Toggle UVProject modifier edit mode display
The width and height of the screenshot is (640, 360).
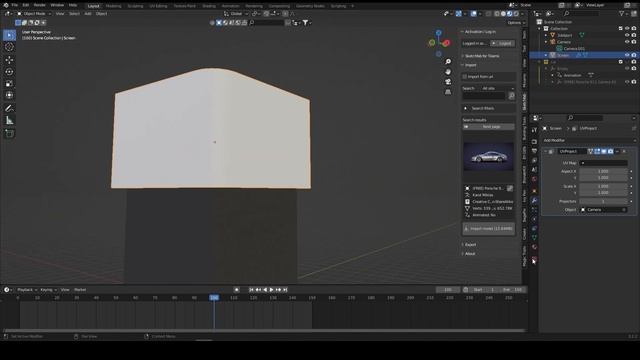[x=597, y=151]
